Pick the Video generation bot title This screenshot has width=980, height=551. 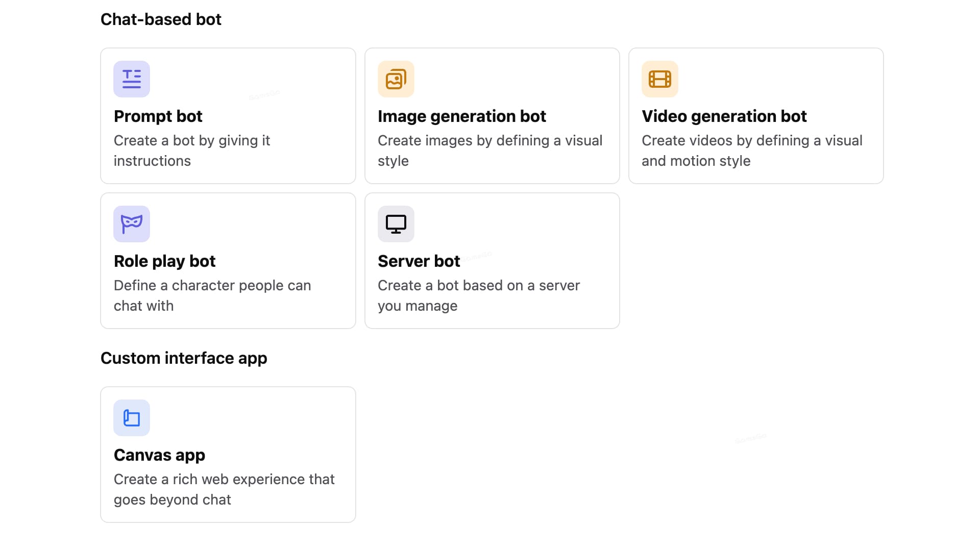tap(724, 116)
